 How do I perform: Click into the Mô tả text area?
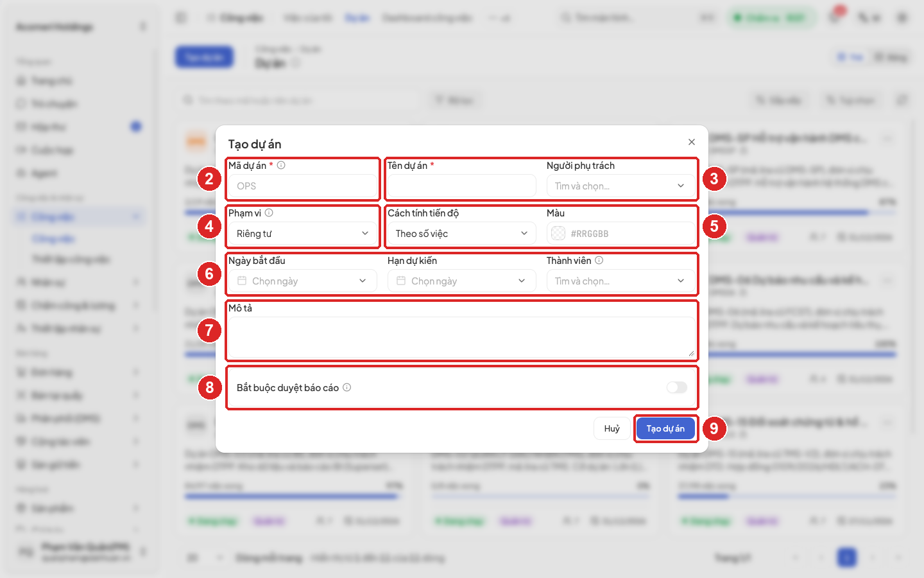461,338
